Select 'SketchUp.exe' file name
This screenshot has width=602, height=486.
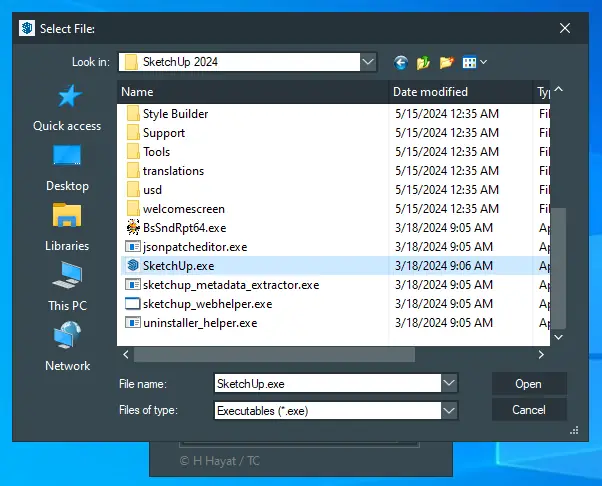click(179, 266)
